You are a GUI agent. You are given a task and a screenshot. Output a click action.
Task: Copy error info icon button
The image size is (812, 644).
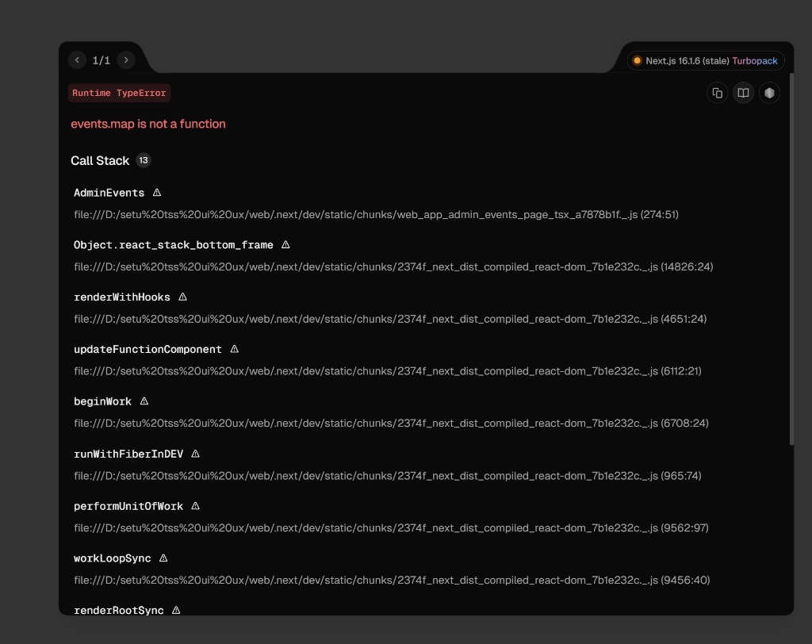717,93
